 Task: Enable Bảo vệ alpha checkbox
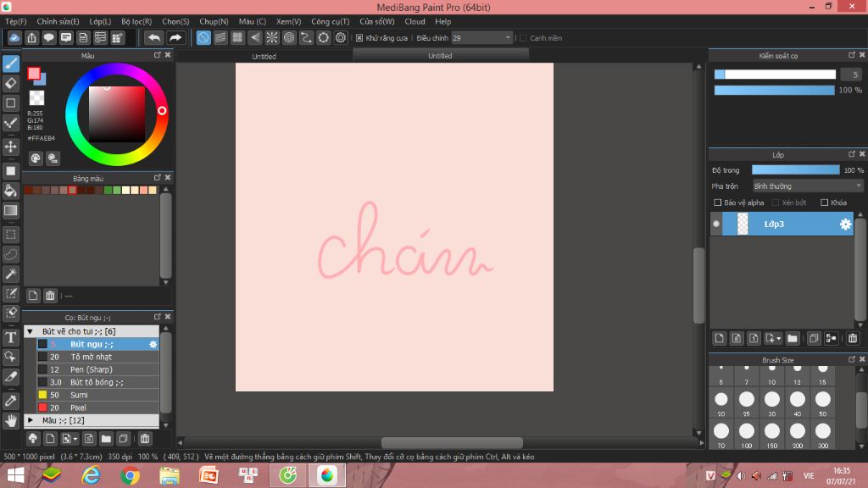[717, 202]
